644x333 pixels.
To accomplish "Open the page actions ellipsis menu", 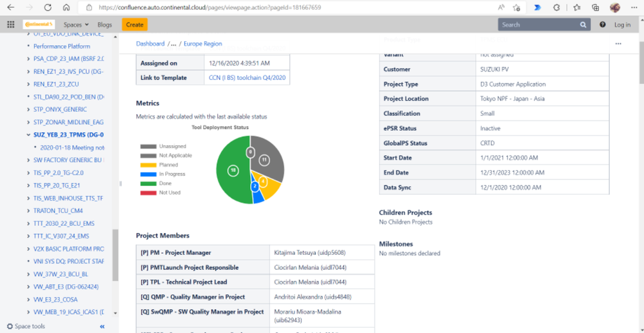I will (x=618, y=44).
